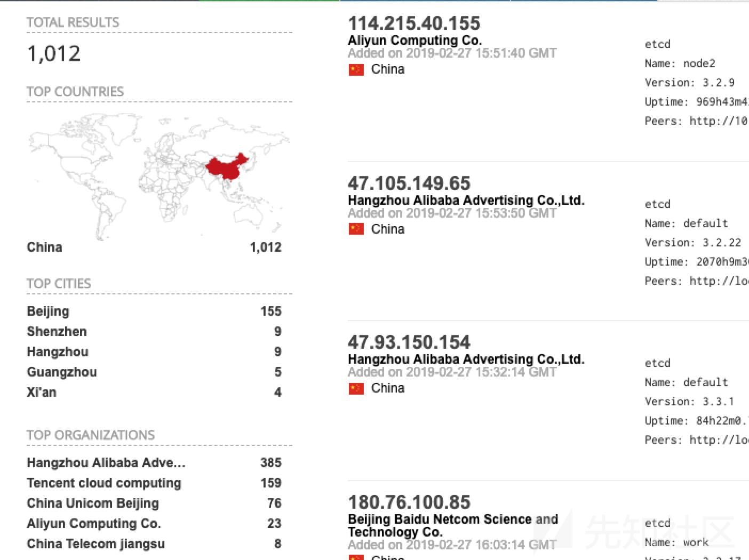
Task: Click the China flag icon under 47.93.150.154
Action: [x=356, y=389]
